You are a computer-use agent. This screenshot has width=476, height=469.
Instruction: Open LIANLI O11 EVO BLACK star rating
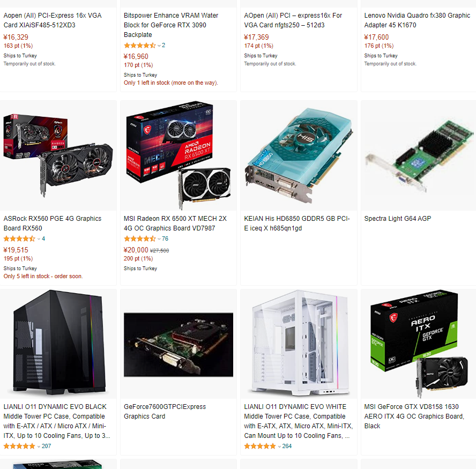pyautogui.click(x=19, y=446)
